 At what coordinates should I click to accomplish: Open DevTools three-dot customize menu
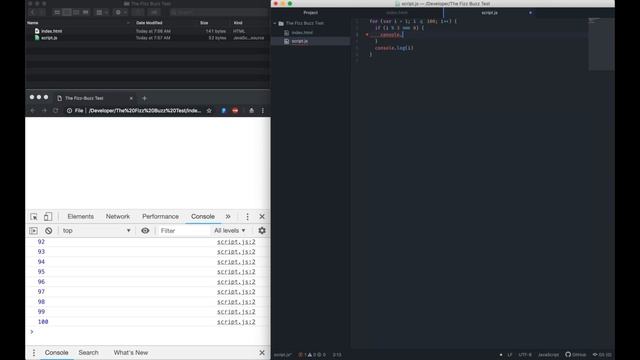247,217
